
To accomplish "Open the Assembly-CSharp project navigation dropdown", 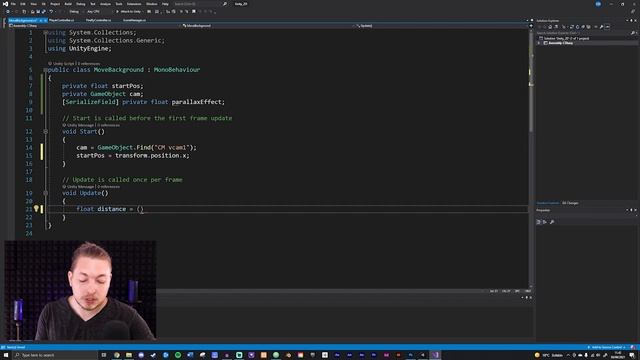I will coord(94,26).
